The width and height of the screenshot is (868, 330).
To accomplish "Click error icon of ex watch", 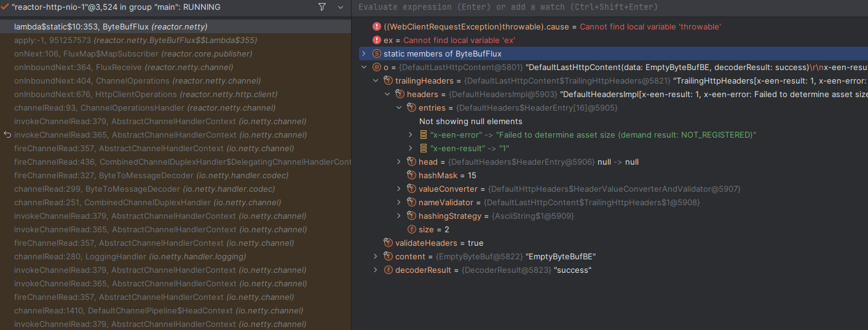I will point(377,41).
